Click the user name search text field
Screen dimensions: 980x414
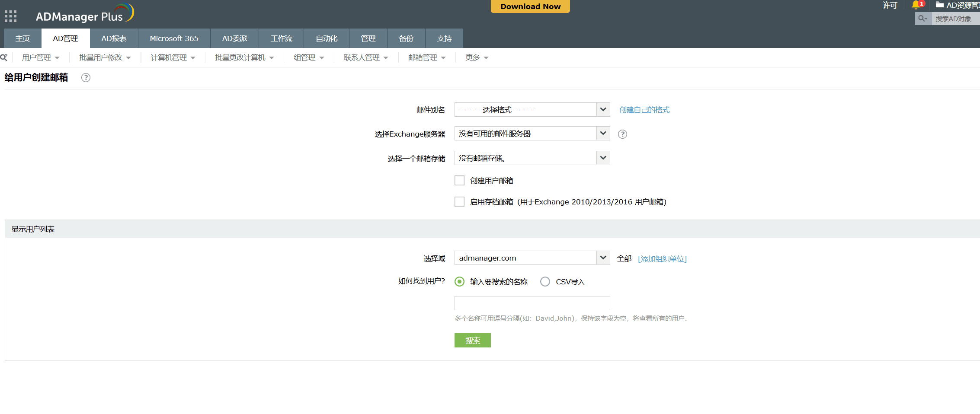532,303
